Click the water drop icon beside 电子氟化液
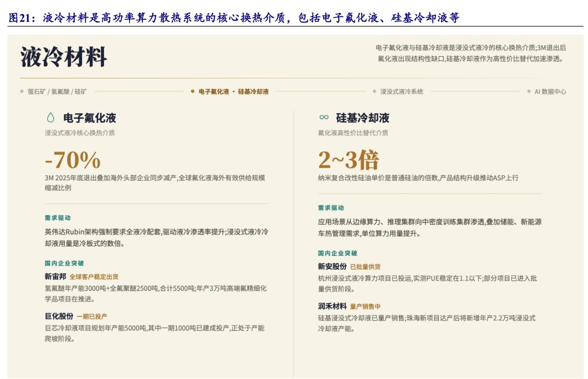This screenshot has height=379, width=588. pyautogui.click(x=50, y=118)
